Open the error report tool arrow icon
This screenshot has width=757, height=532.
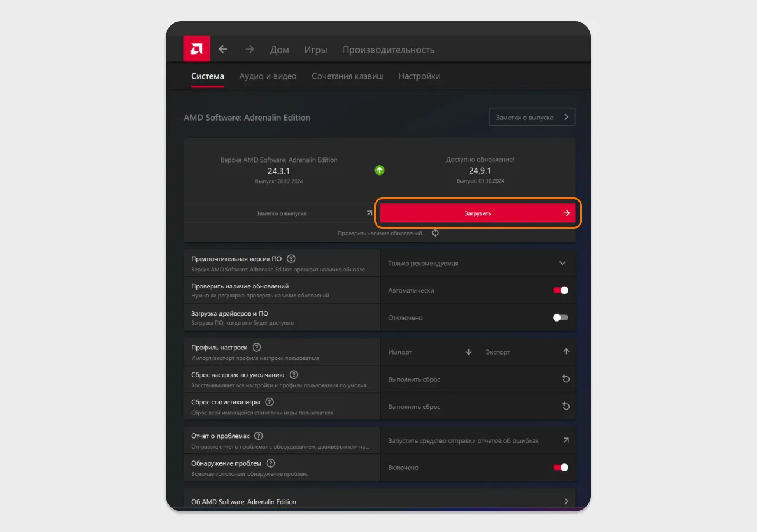pyautogui.click(x=566, y=440)
